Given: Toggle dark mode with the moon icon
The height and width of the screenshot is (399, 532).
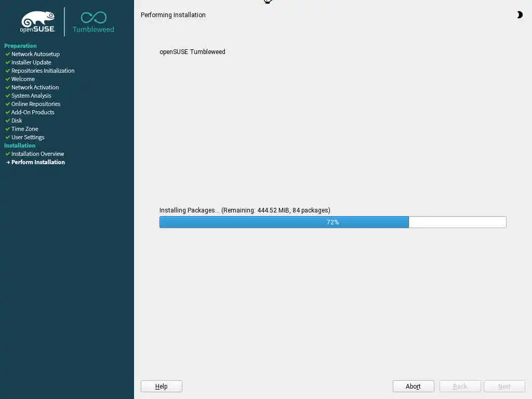Looking at the screenshot, I should (x=520, y=15).
